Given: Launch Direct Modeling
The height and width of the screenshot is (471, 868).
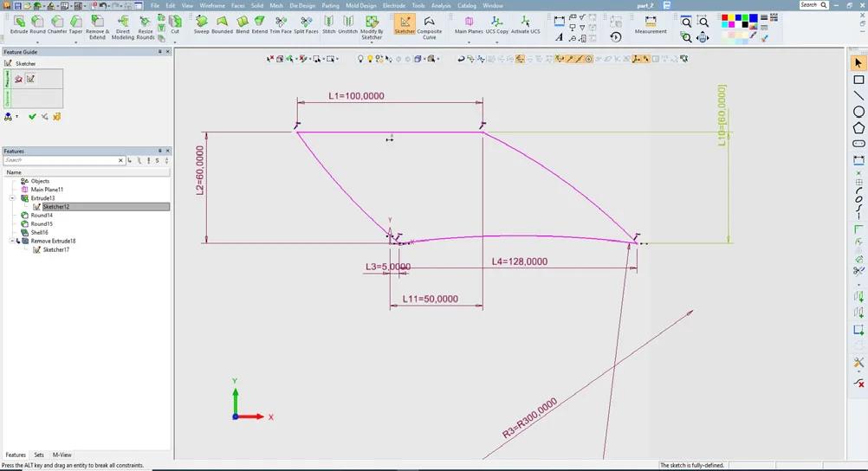Looking at the screenshot, I should click(123, 27).
